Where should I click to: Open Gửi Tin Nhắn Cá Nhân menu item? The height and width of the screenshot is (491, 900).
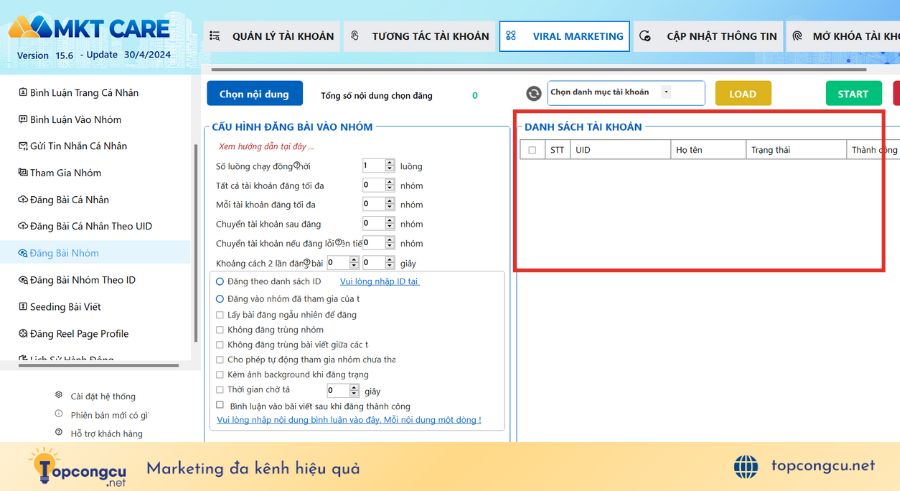(79, 146)
